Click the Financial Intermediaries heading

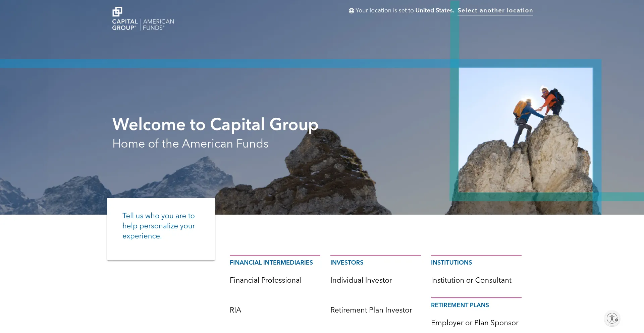click(271, 263)
